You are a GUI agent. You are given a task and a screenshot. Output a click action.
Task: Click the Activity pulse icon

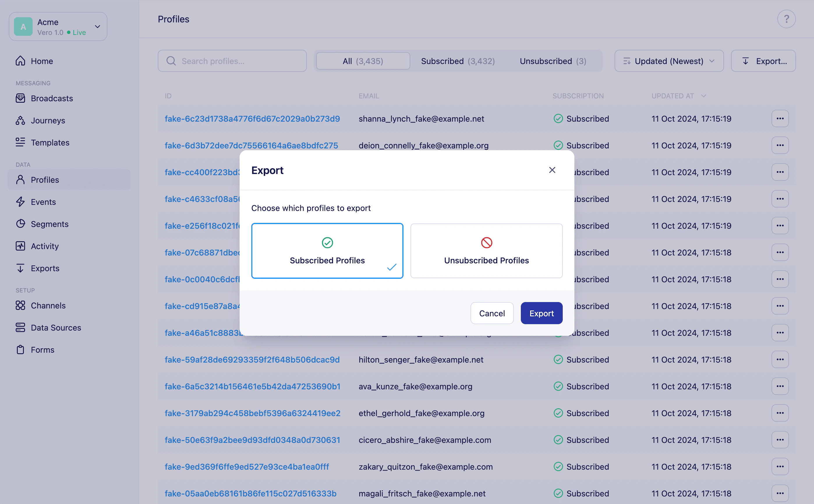pyautogui.click(x=20, y=246)
